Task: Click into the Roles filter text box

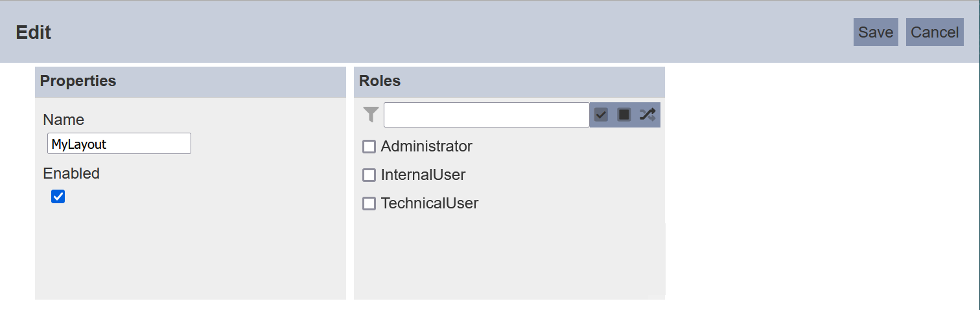Action: pyautogui.click(x=487, y=115)
